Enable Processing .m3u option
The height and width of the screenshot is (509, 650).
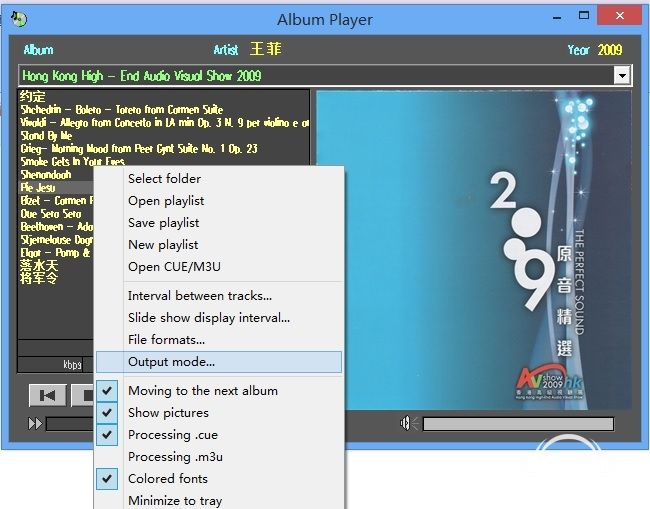(219, 456)
